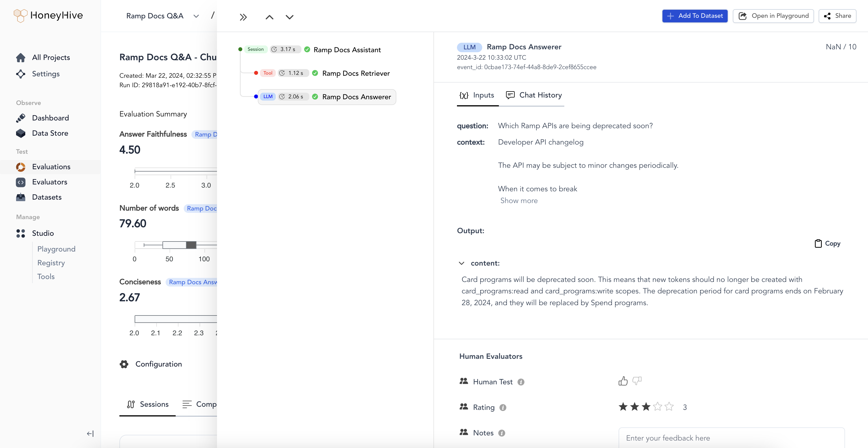Open the Registry menu item

point(51,263)
